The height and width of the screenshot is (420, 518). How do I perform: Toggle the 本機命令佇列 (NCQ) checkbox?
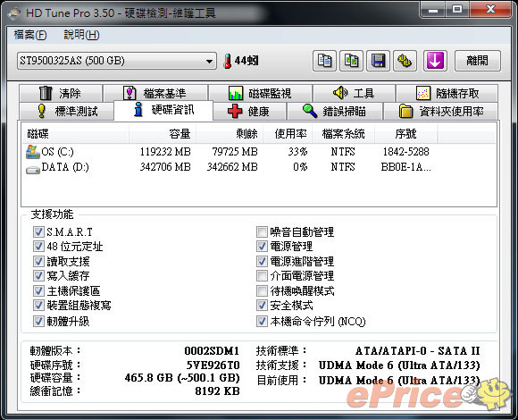(x=262, y=321)
